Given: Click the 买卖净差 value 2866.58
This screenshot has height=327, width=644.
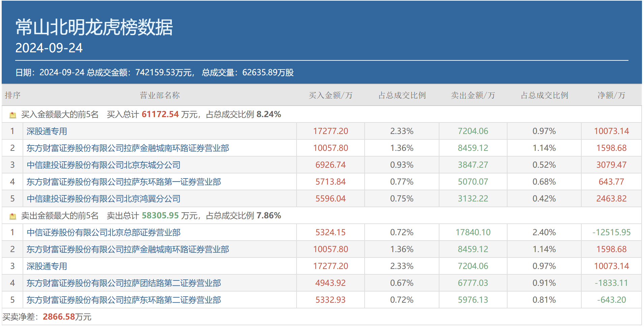Looking at the screenshot, I should pos(59,317).
